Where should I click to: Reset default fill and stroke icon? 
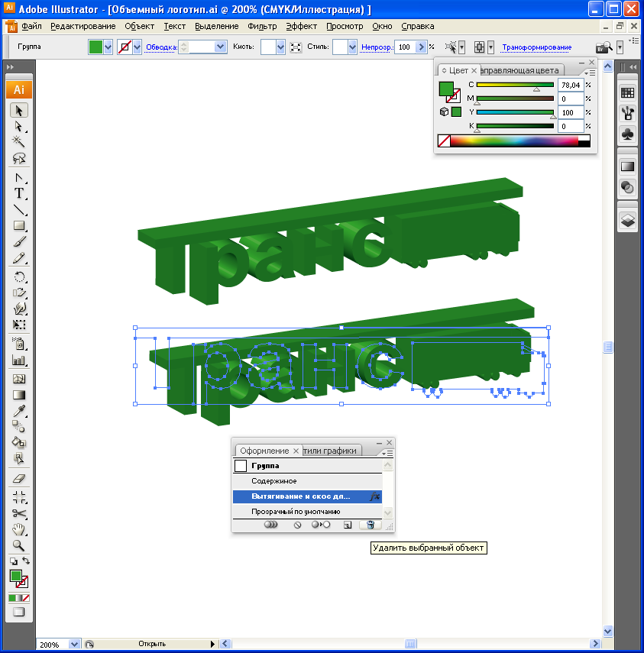pos(13,561)
